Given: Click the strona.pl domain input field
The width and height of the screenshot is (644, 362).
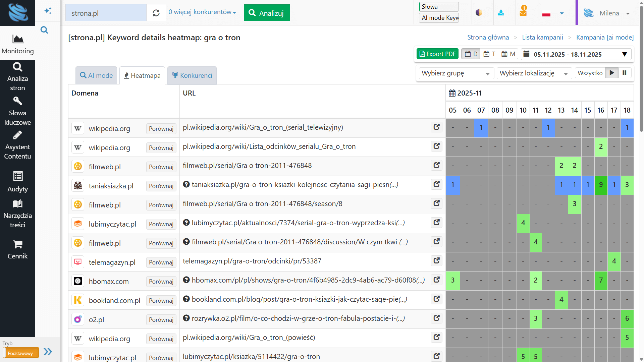Looking at the screenshot, I should pyautogui.click(x=106, y=13).
